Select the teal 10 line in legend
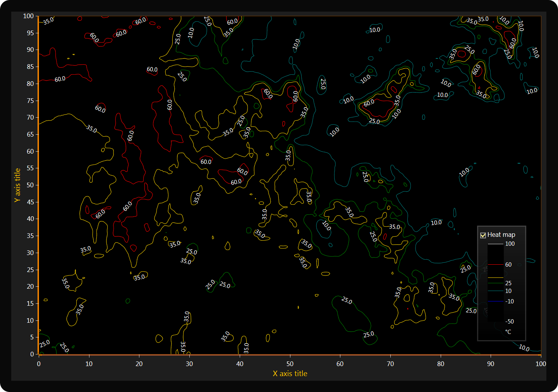This screenshot has width=558, height=392. [495, 291]
